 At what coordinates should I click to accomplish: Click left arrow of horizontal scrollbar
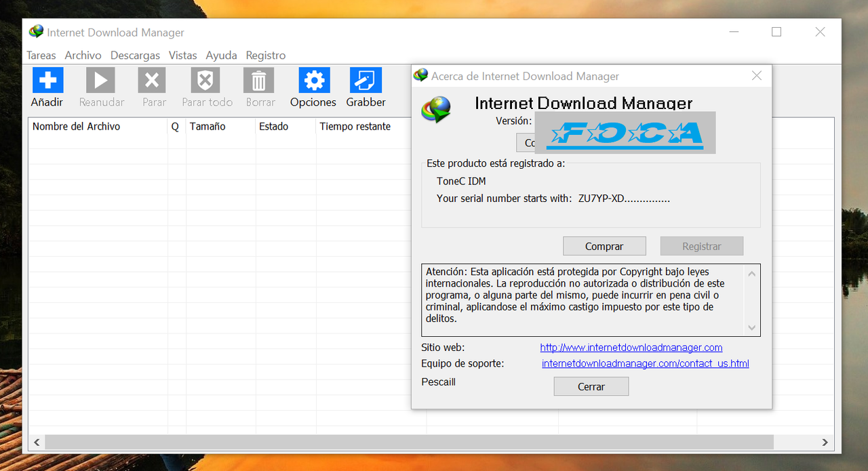point(37,442)
